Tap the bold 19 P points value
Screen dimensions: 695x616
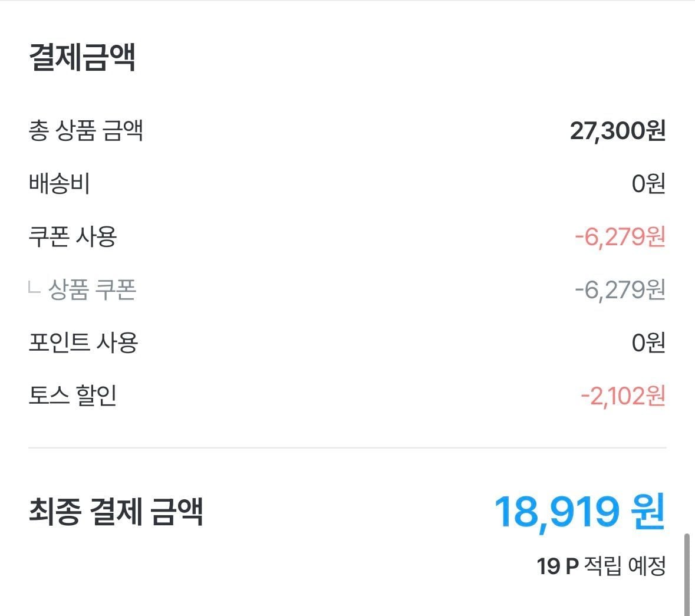click(557, 566)
